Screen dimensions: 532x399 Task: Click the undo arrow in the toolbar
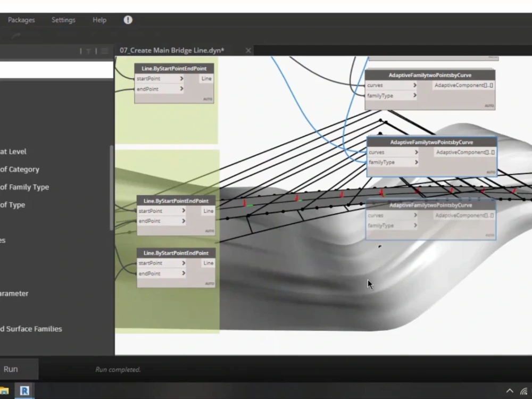click(15, 36)
